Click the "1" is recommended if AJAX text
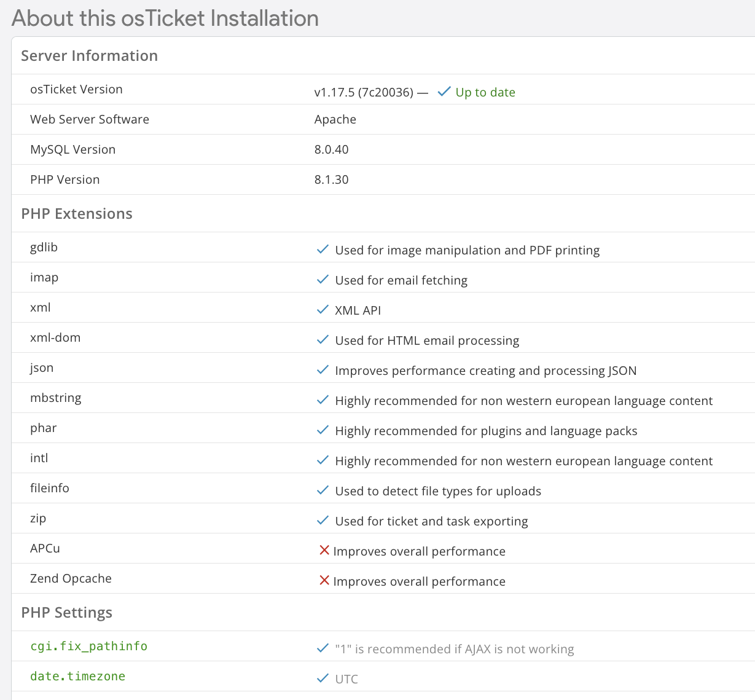 click(455, 650)
